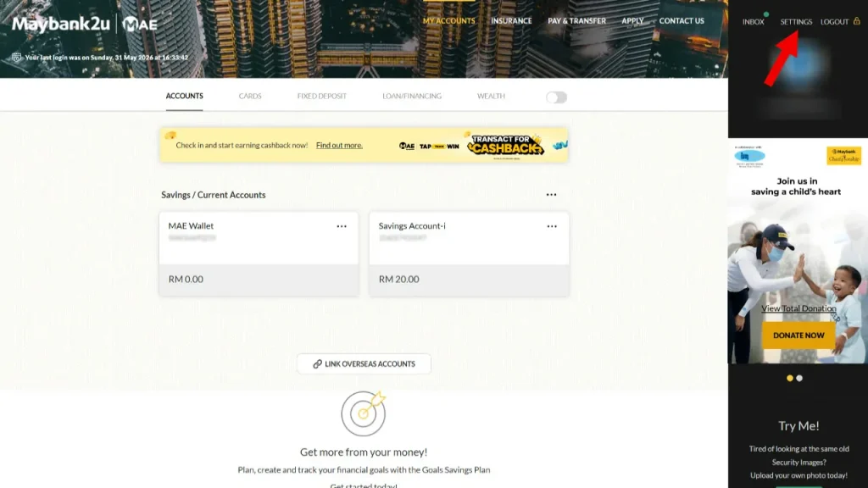Open the Inbox

(753, 21)
